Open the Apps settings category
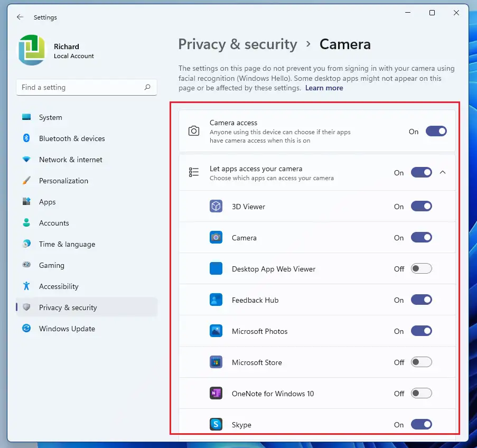 (x=87, y=201)
